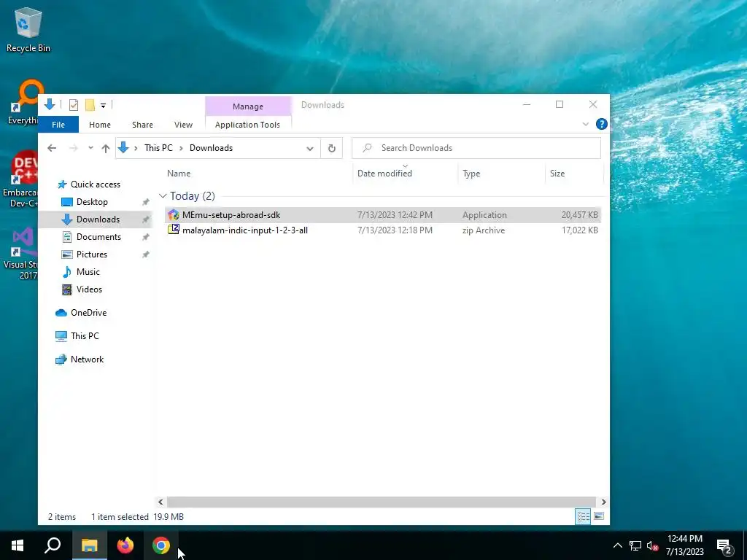Select This PC in navigation pane
This screenshot has width=747, height=560.
85,336
